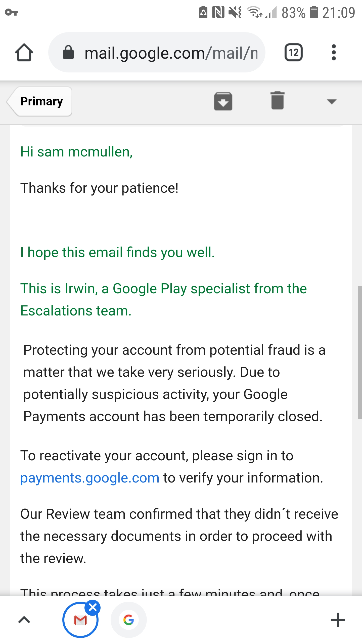Open more email actions with the down arrow
The image size is (362, 644).
click(x=332, y=101)
